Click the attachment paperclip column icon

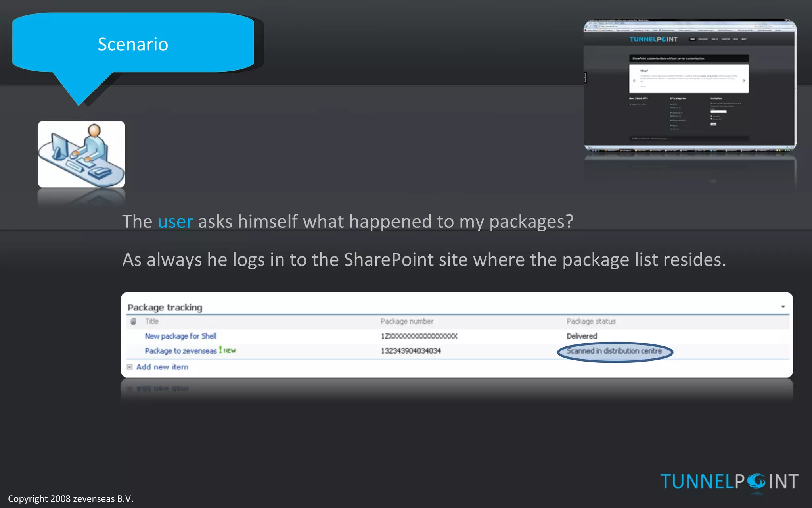134,321
